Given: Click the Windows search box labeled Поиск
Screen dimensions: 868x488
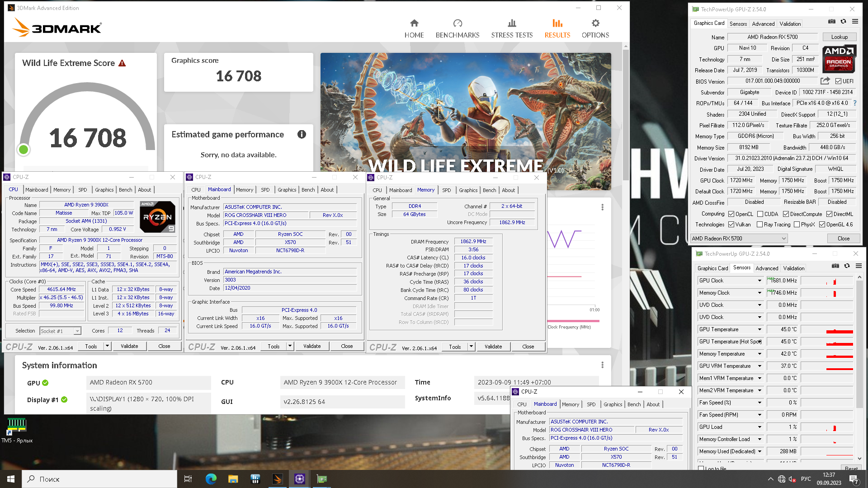Looking at the screenshot, I should pos(99,479).
